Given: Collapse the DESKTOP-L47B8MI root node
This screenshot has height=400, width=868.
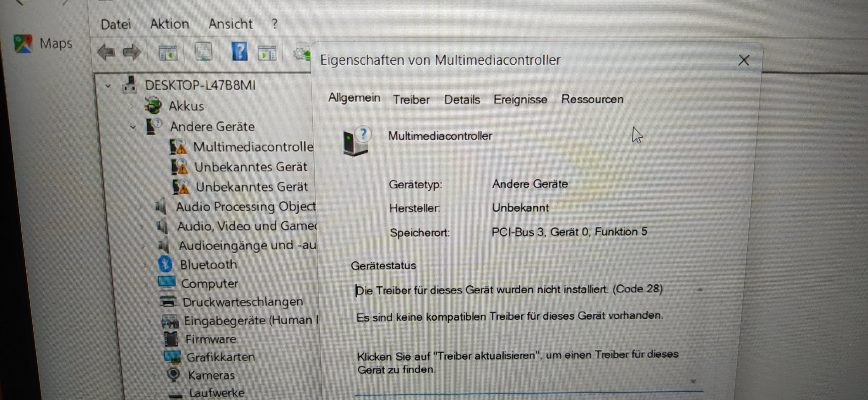Looking at the screenshot, I should point(108,86).
